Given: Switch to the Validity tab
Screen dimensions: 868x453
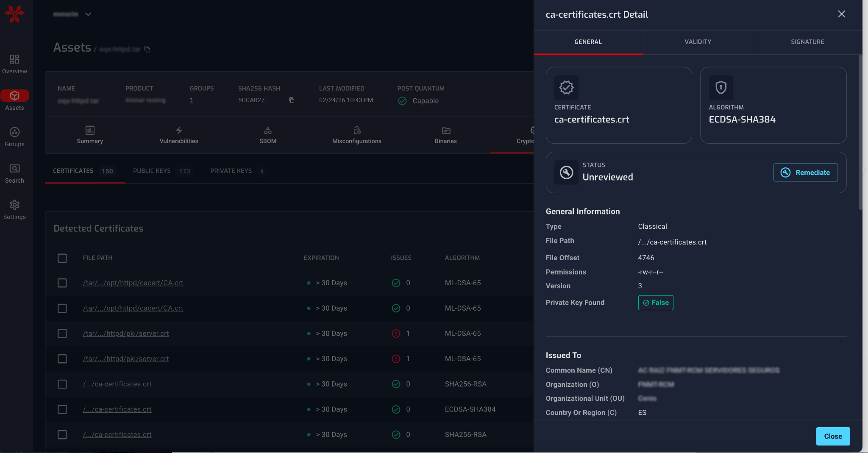Looking at the screenshot, I should [x=698, y=42].
